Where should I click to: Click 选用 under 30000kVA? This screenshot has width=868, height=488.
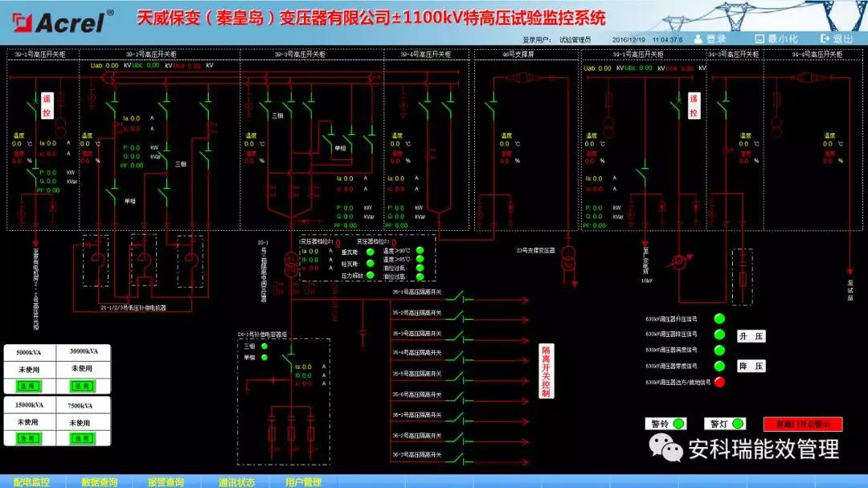click(82, 386)
